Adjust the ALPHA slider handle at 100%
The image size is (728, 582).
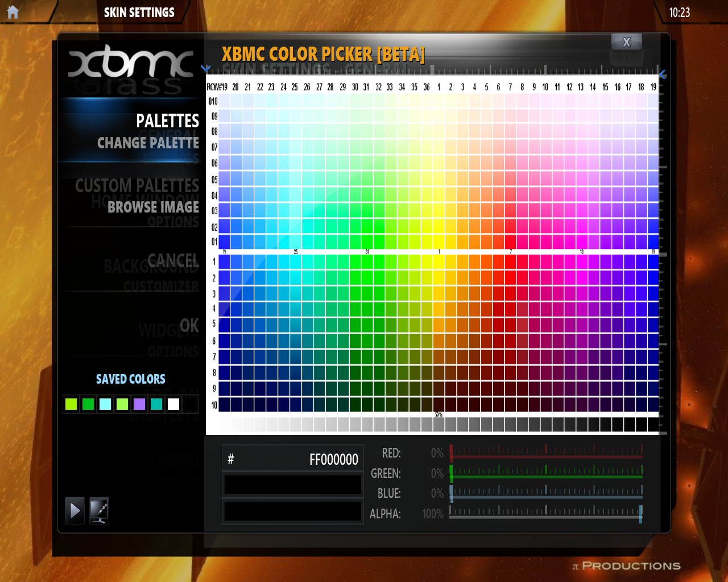coord(640,514)
